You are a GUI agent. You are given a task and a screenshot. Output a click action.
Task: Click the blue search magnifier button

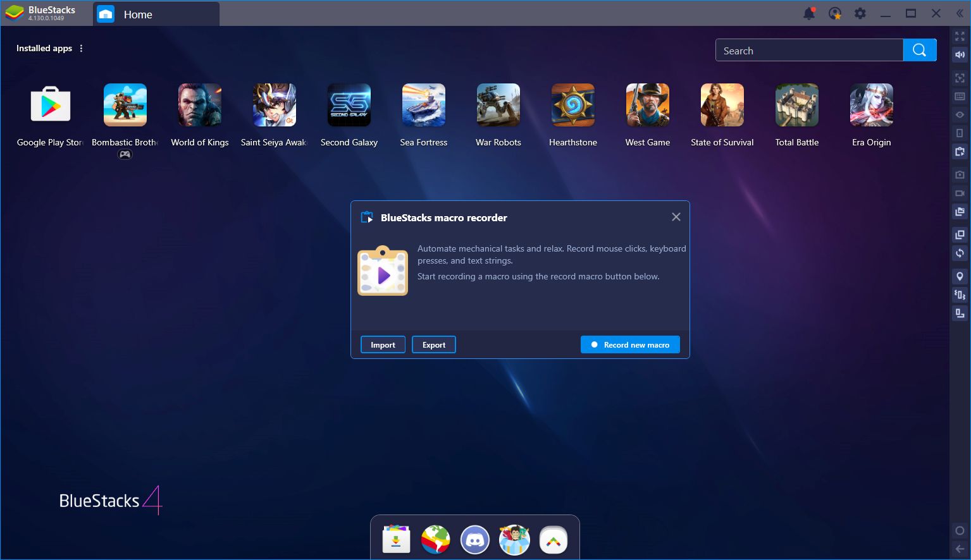920,51
